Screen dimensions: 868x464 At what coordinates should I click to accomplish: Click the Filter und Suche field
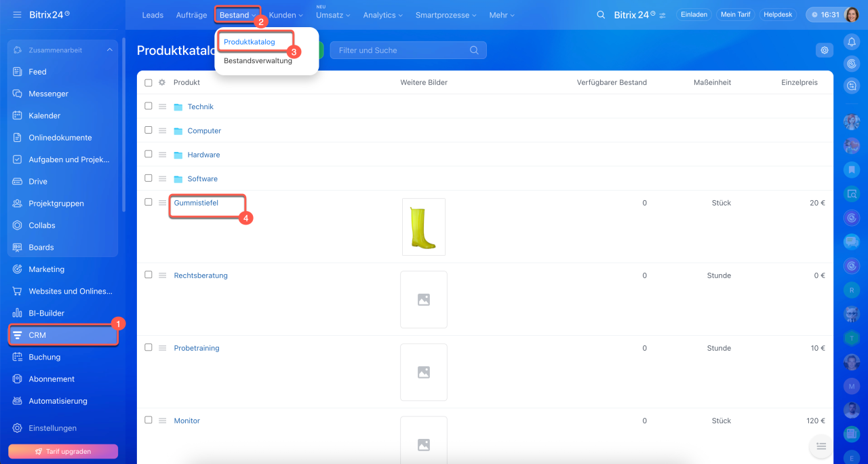408,50
